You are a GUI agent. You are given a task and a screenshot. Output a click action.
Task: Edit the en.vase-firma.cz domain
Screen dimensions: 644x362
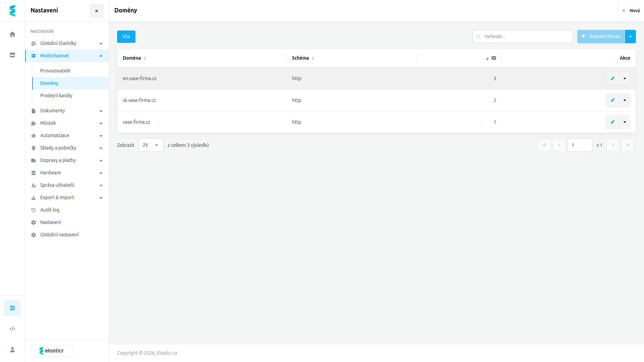coord(612,78)
